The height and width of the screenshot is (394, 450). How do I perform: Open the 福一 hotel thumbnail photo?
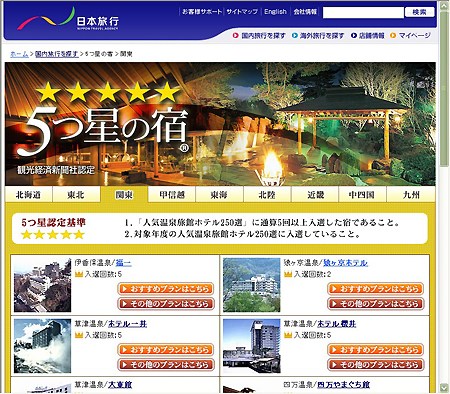click(42, 285)
